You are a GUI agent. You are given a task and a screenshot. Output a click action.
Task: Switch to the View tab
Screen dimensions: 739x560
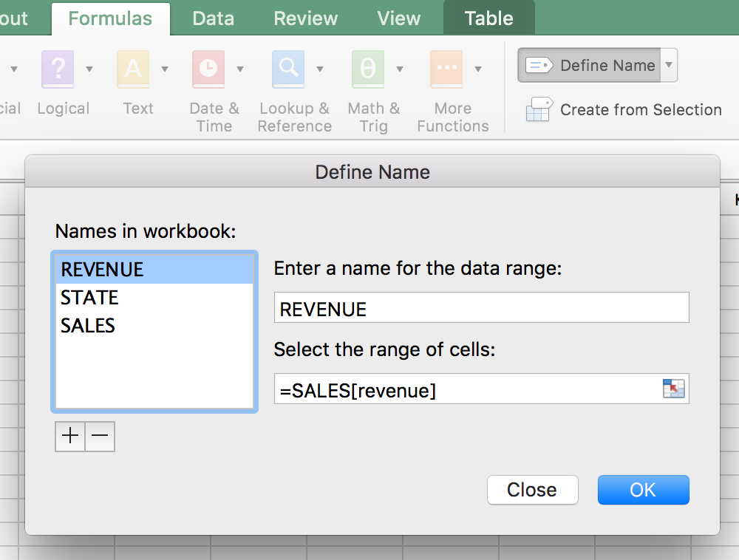pos(399,18)
